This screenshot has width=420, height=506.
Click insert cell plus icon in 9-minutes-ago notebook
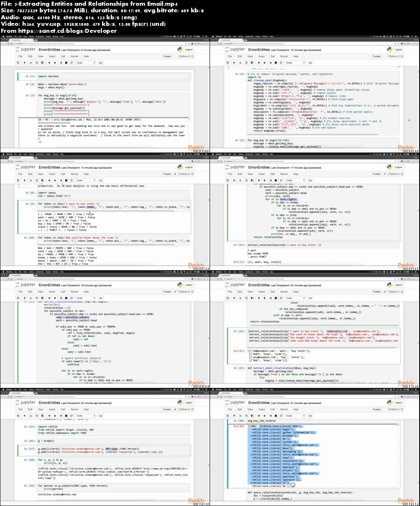click(25, 63)
